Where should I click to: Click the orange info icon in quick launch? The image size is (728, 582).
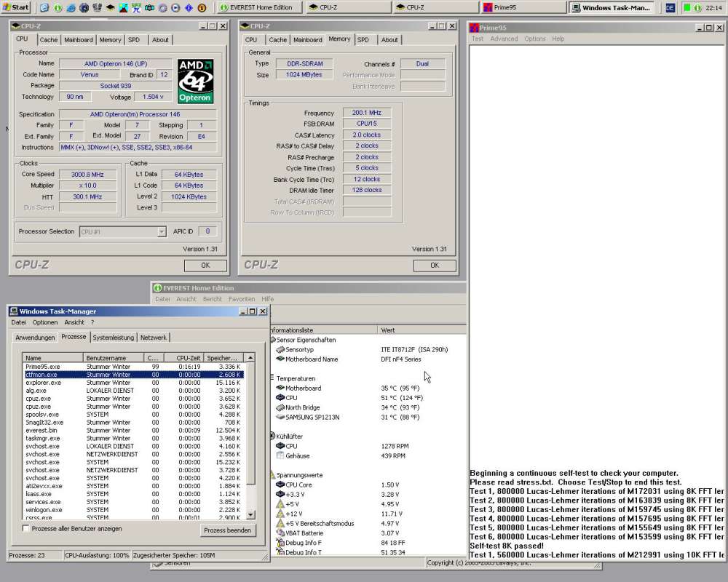[x=202, y=8]
